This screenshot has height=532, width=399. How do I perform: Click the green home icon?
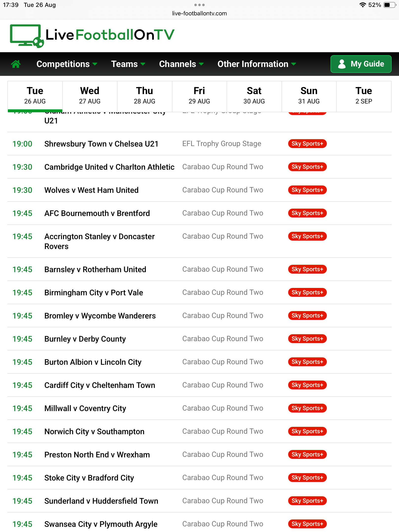[x=16, y=64]
